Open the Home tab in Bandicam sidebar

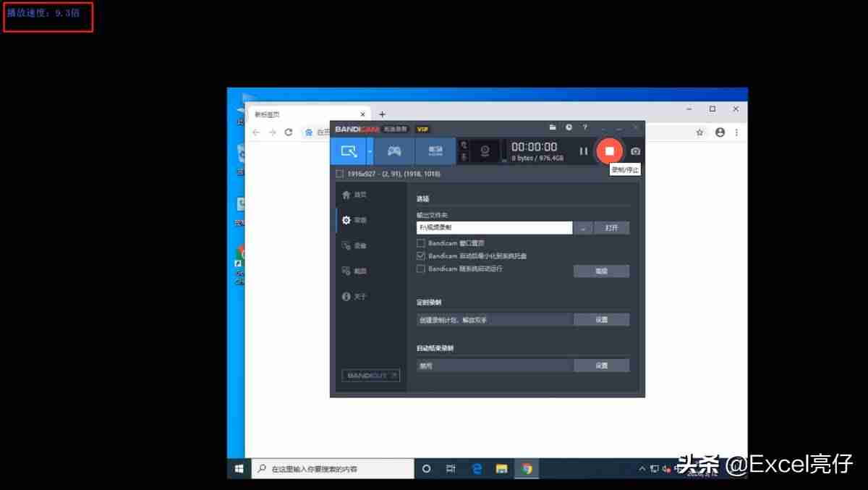click(x=354, y=195)
